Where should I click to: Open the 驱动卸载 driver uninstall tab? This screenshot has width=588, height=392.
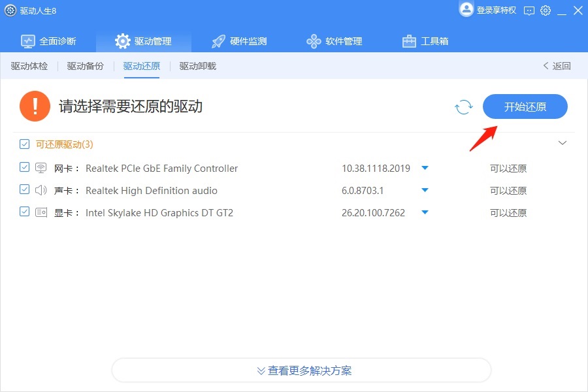point(197,66)
